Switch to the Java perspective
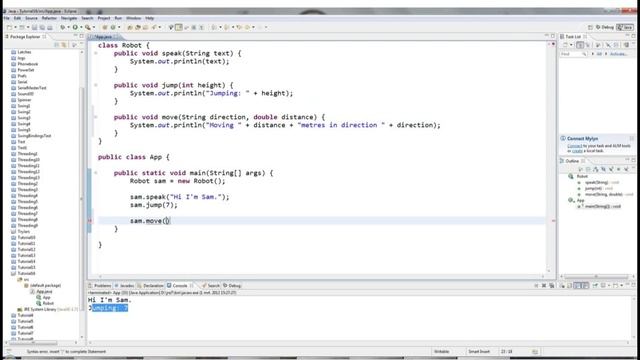This screenshot has width=640, height=360. pos(625,27)
